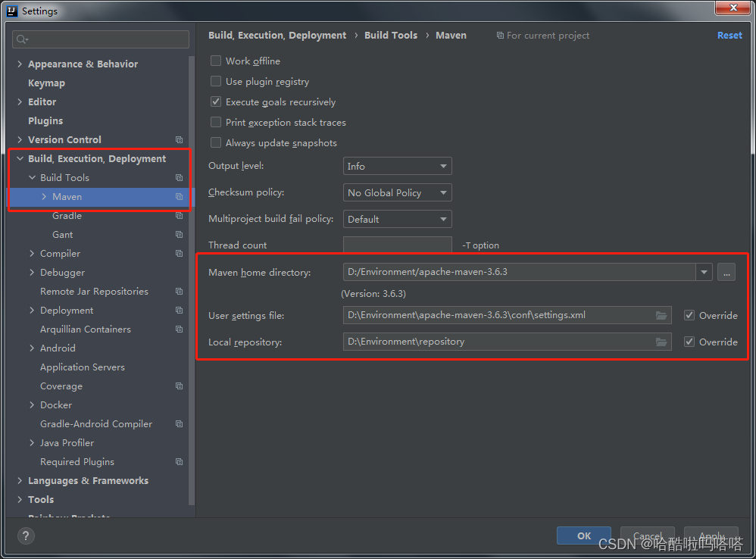
Task: Close the Settings dialog window
Action: coord(733,8)
